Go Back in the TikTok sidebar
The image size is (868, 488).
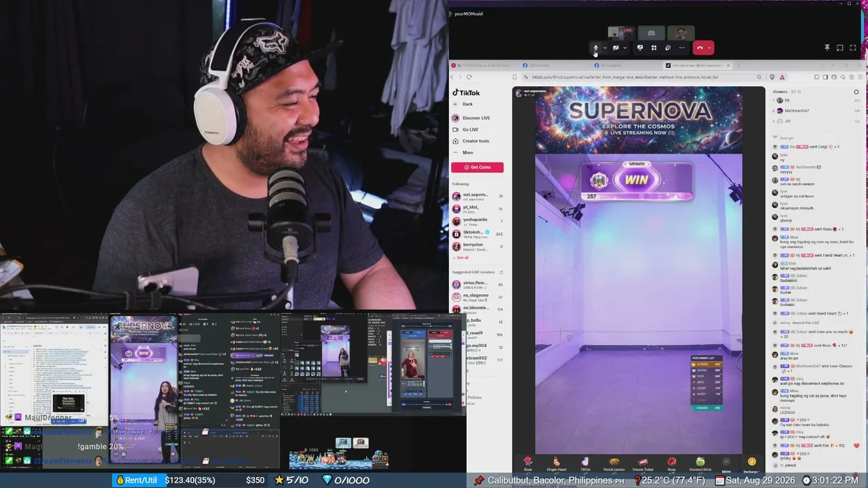(462, 104)
